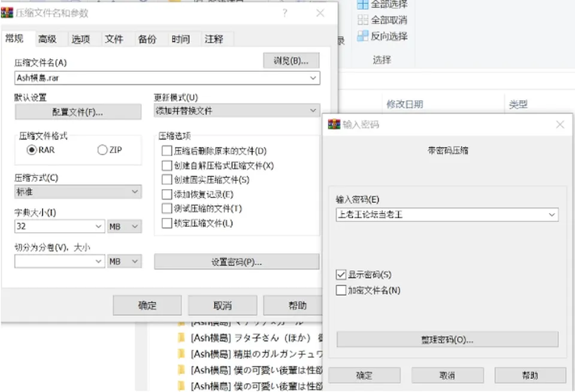The image size is (575, 392).
Task: Click the 全部选择 icon in Explorer ribbon
Action: [x=363, y=4]
